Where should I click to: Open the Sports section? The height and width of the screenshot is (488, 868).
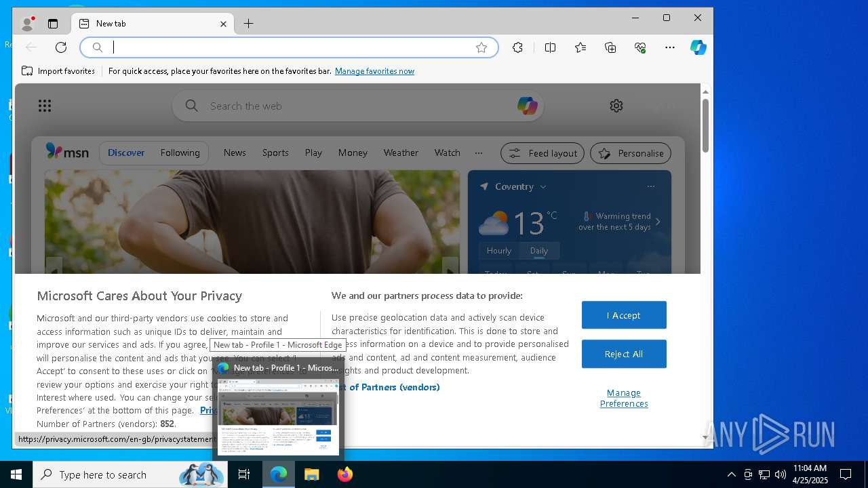coord(275,153)
